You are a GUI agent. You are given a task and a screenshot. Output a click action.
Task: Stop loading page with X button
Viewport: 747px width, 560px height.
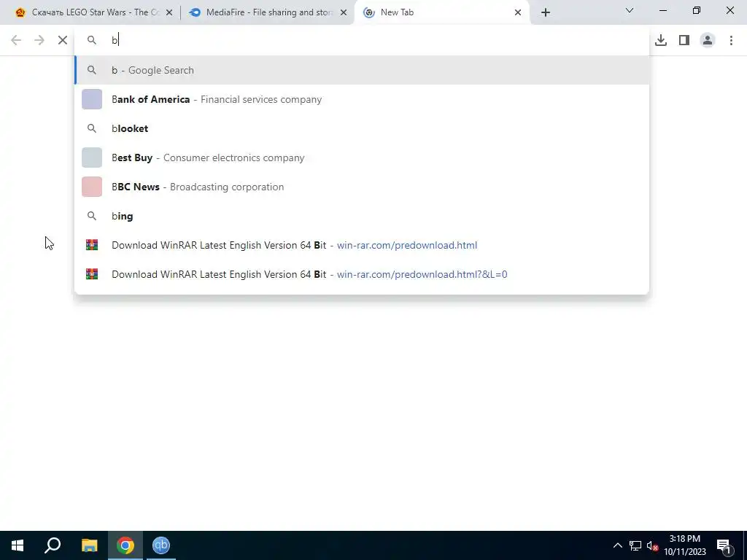coord(63,41)
